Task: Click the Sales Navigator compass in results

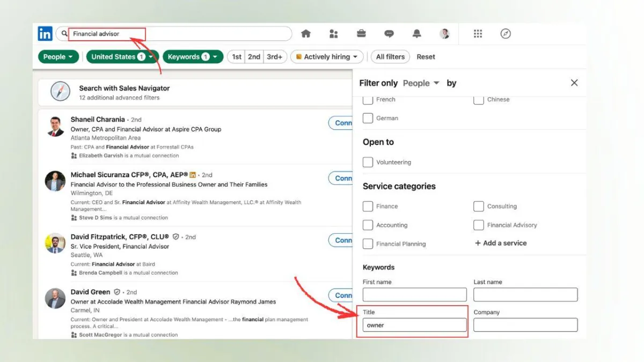Action: [x=60, y=92]
